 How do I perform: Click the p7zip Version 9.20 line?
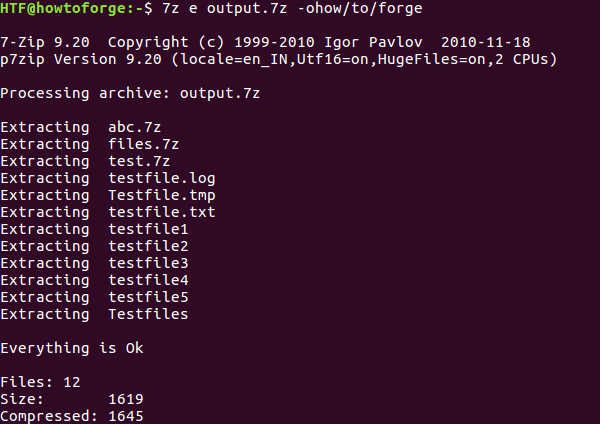coord(279,59)
